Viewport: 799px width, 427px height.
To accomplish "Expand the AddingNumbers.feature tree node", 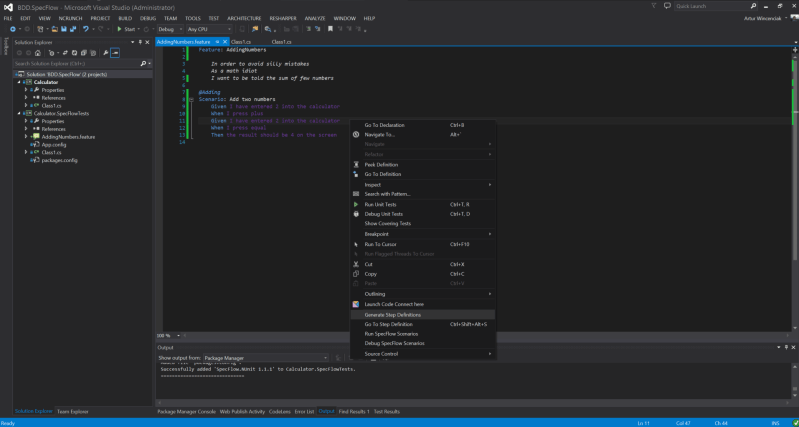I will point(28,136).
